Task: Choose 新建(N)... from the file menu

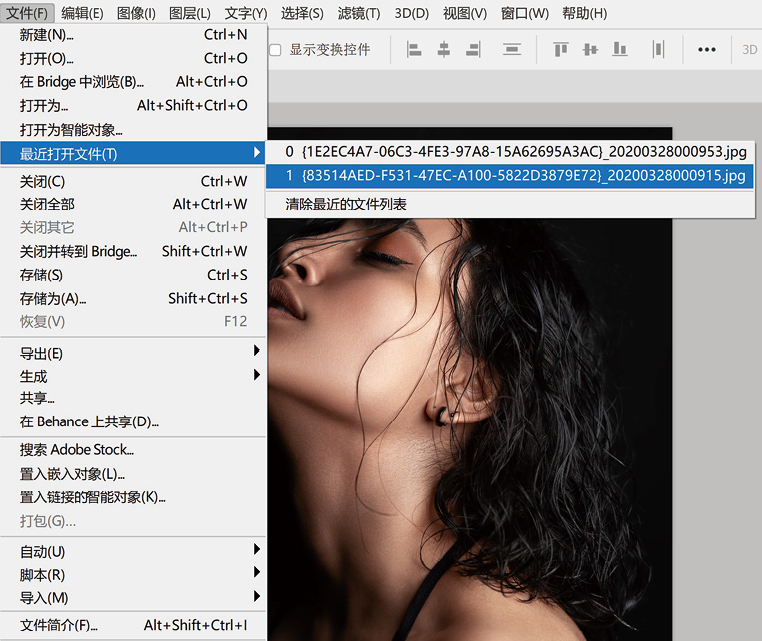Action: [x=133, y=35]
